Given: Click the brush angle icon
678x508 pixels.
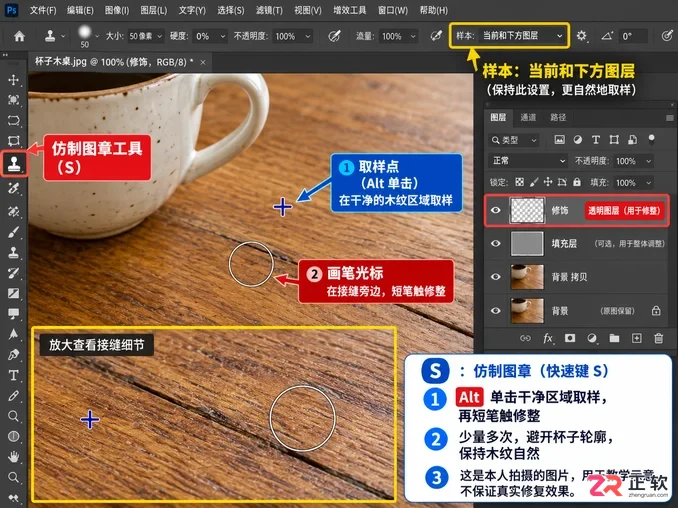Looking at the screenshot, I should [607, 35].
